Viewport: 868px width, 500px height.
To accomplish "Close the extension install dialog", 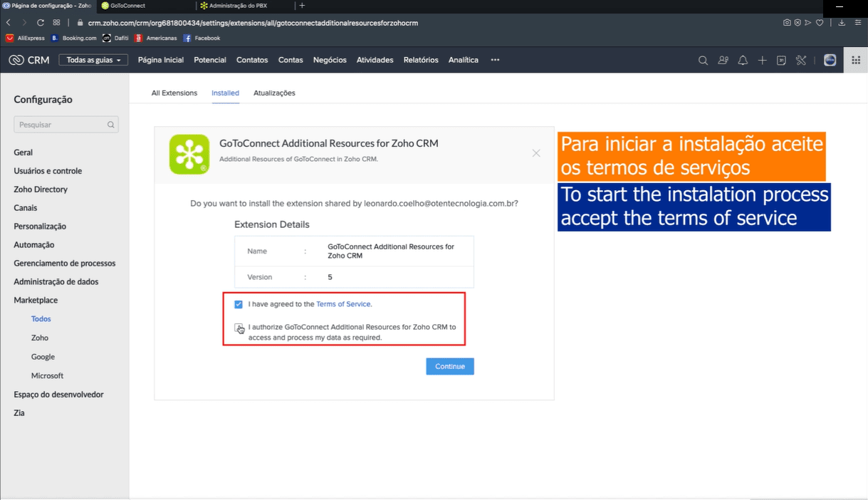I will [536, 153].
